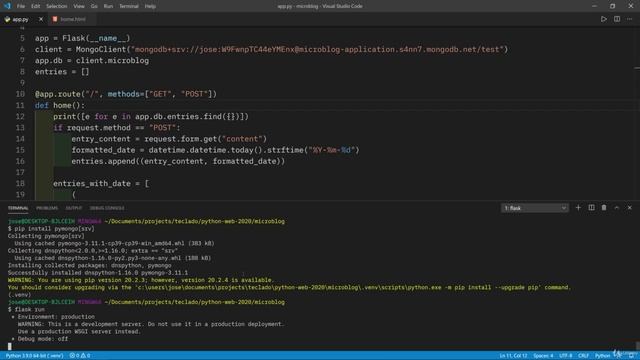The image size is (640, 360).
Task: Click '$ flask run' command in terminal
Action: click(x=26, y=309)
